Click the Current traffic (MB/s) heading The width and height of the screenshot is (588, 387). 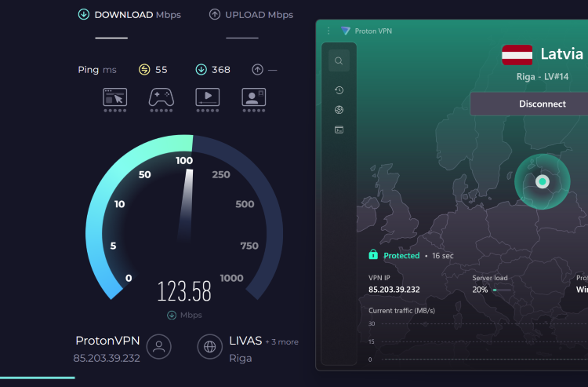pyautogui.click(x=401, y=310)
